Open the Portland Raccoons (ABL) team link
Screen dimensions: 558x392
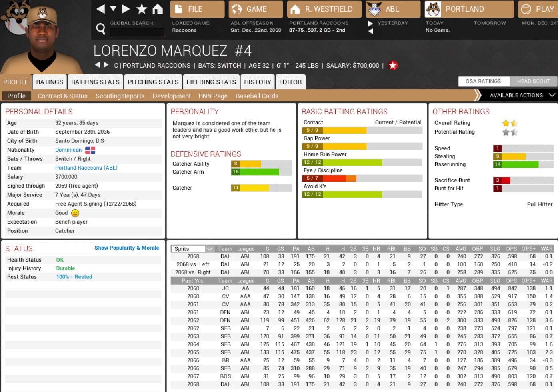coord(86,168)
